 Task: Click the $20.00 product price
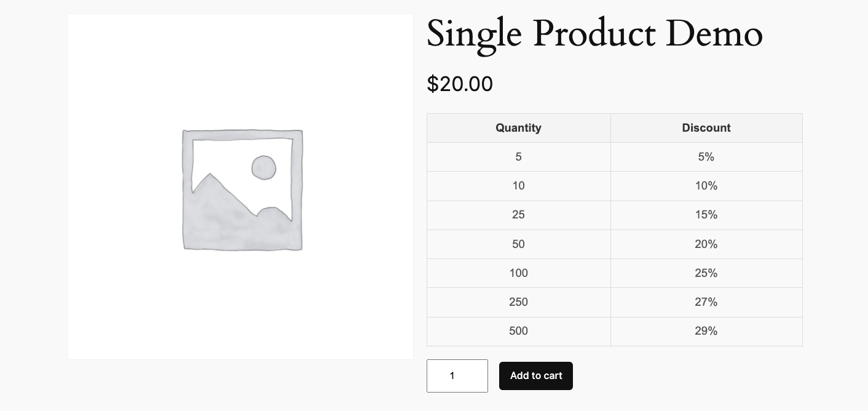[x=460, y=84]
